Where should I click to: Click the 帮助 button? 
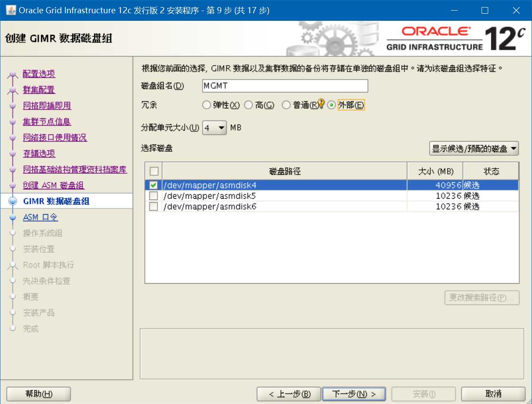39,394
